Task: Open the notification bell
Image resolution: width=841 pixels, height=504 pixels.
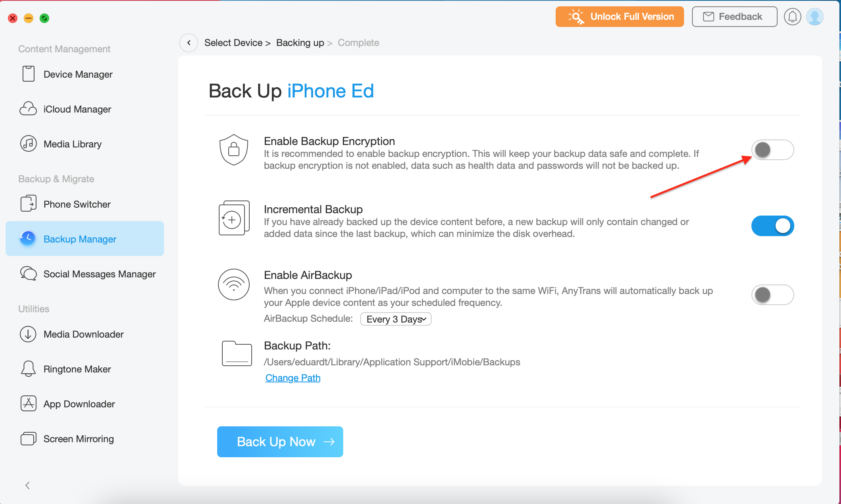Action: coord(793,16)
